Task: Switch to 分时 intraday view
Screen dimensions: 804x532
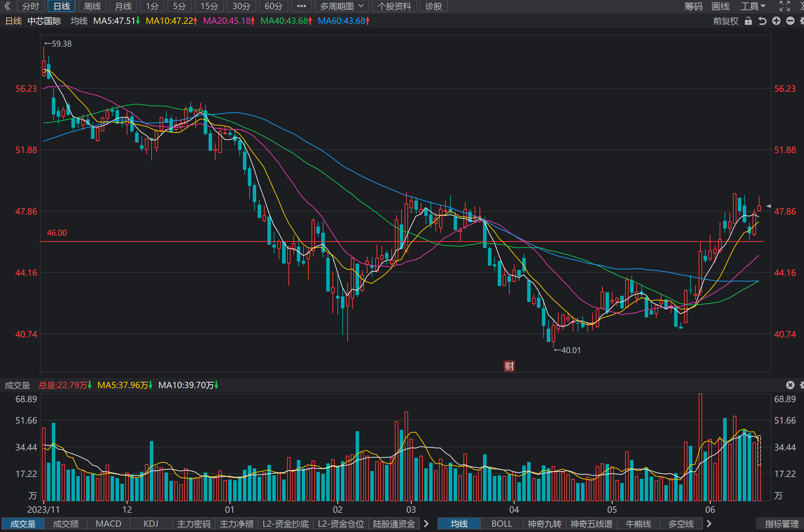Action: pos(30,6)
